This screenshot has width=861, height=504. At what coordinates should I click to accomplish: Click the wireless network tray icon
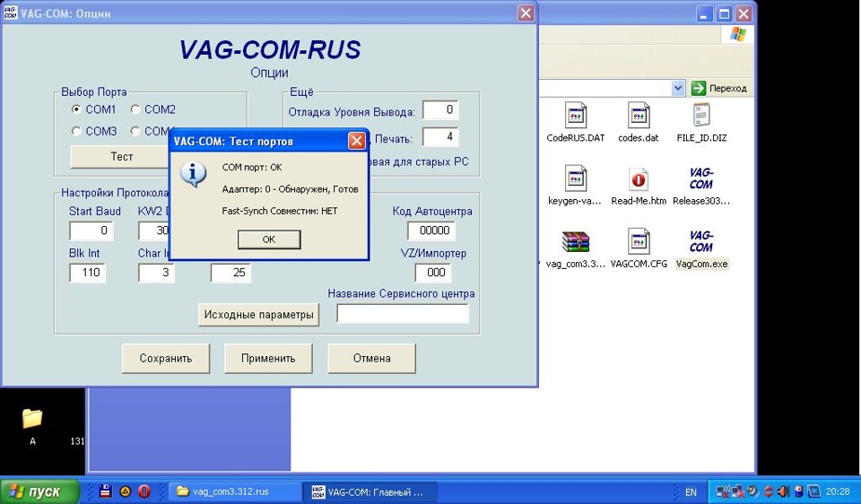click(x=724, y=491)
